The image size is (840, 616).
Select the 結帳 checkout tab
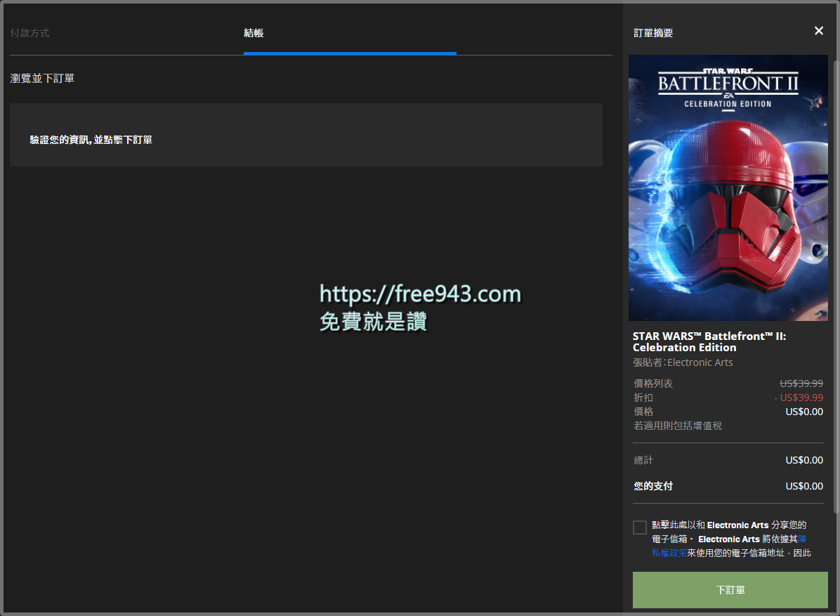[x=254, y=32]
